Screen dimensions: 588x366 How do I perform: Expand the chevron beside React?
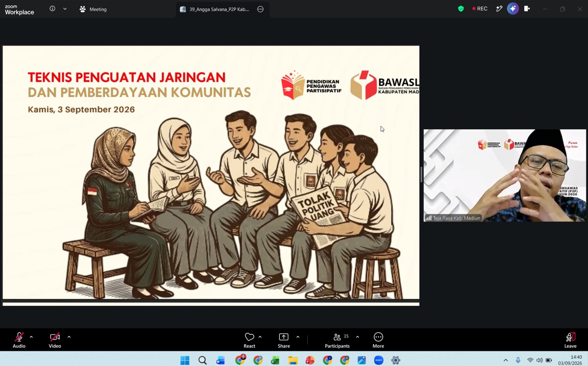click(260, 337)
